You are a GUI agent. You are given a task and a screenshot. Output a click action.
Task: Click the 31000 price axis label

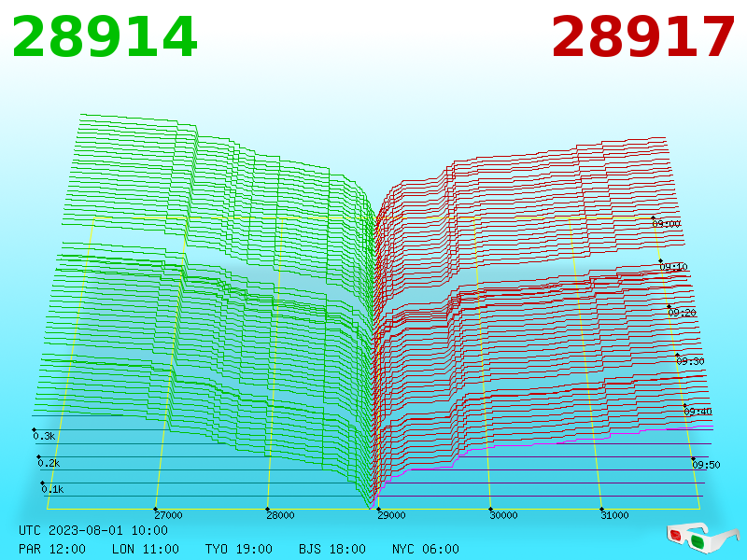tap(614, 515)
